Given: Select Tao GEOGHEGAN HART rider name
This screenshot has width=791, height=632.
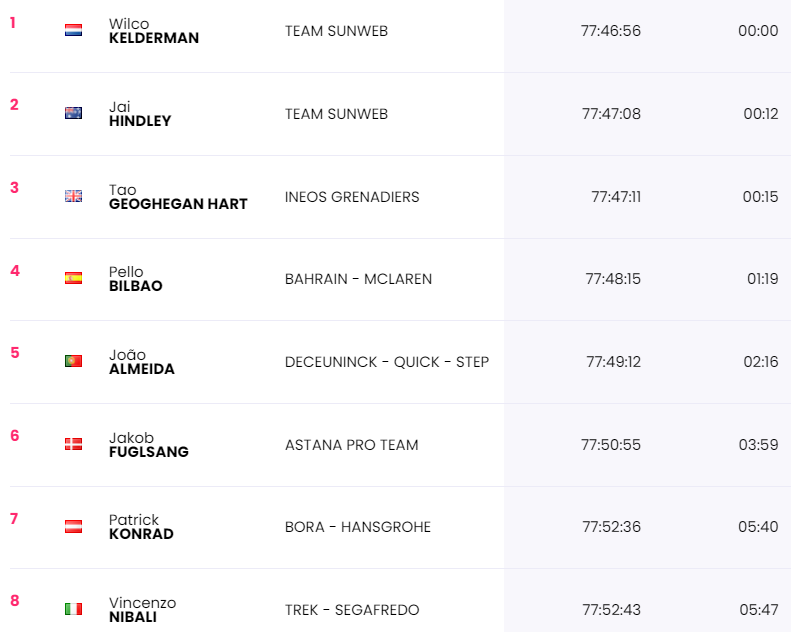Looking at the screenshot, I should point(177,197).
